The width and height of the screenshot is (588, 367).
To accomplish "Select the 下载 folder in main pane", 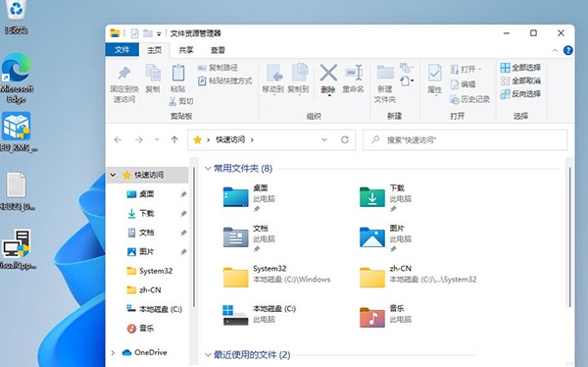I will pos(386,198).
